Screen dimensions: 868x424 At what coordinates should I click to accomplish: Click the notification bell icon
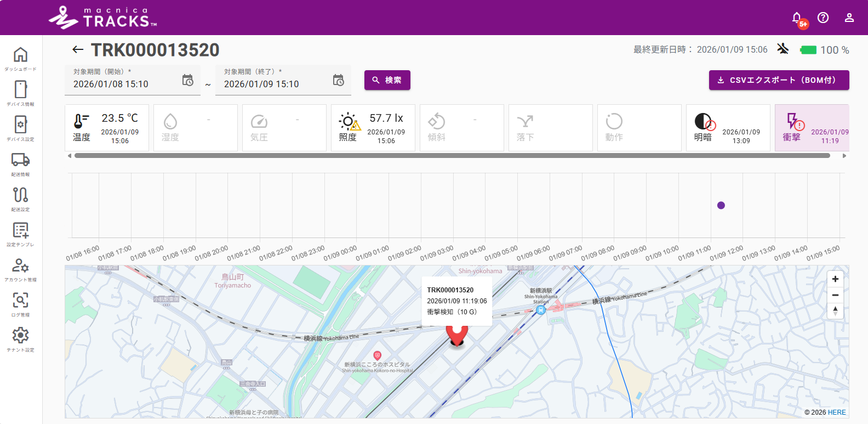[x=797, y=18]
